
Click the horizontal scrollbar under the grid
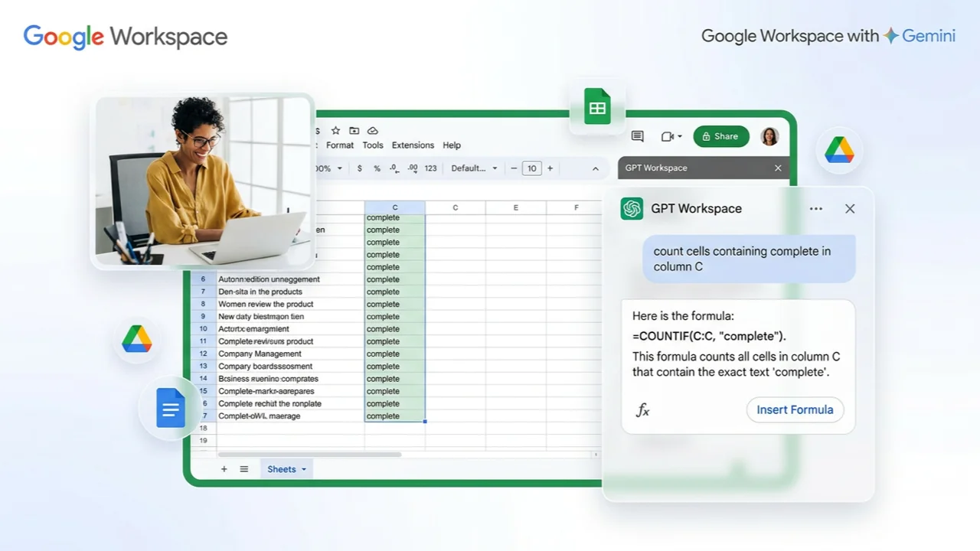[x=309, y=455]
